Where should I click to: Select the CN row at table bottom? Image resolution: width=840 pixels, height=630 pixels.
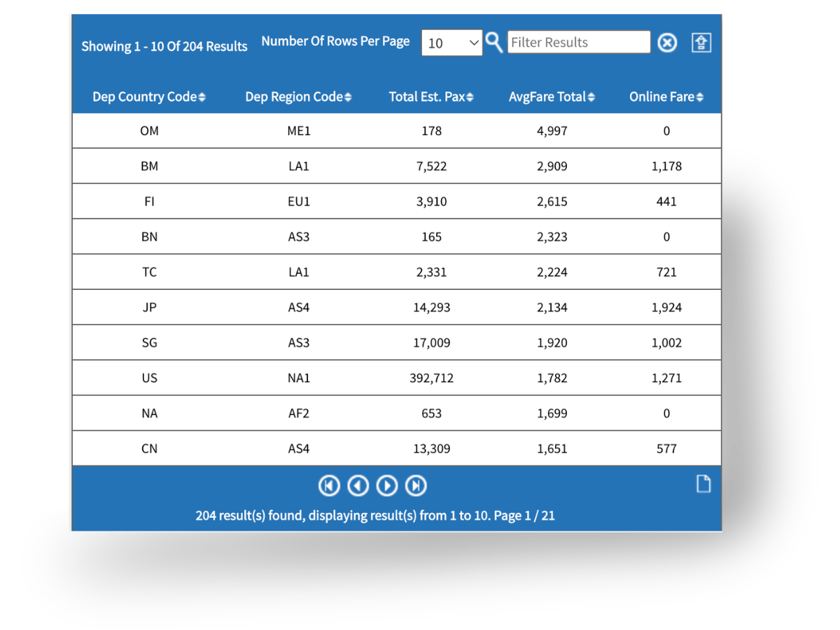click(x=149, y=449)
